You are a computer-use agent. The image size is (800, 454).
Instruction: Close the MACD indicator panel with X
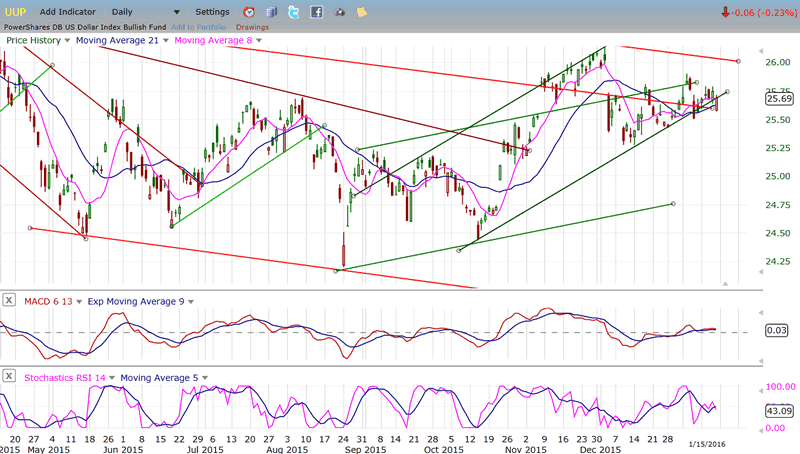pyautogui.click(x=9, y=300)
